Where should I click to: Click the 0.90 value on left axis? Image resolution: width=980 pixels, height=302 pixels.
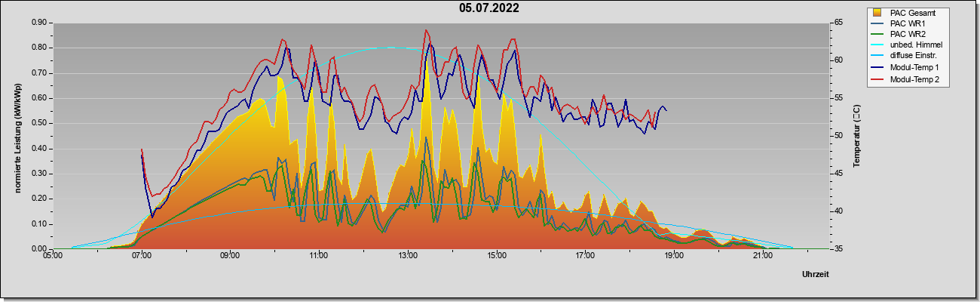tap(40, 23)
